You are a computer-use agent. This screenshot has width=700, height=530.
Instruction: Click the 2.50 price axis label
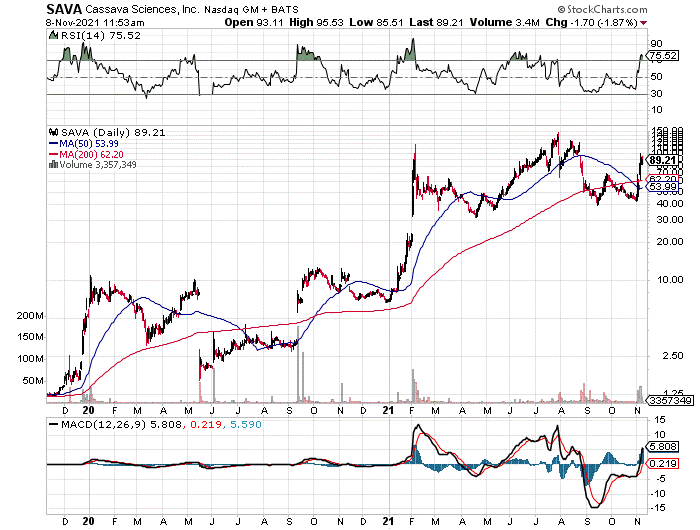[673, 356]
